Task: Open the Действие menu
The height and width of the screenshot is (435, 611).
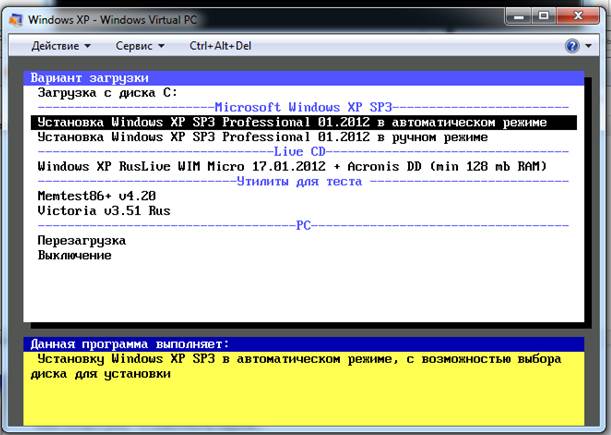Action: pyautogui.click(x=61, y=46)
